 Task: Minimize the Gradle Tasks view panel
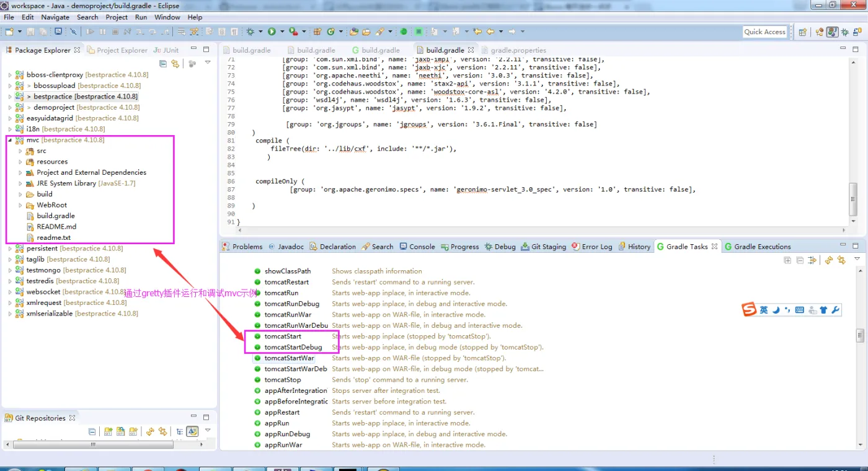click(843, 245)
